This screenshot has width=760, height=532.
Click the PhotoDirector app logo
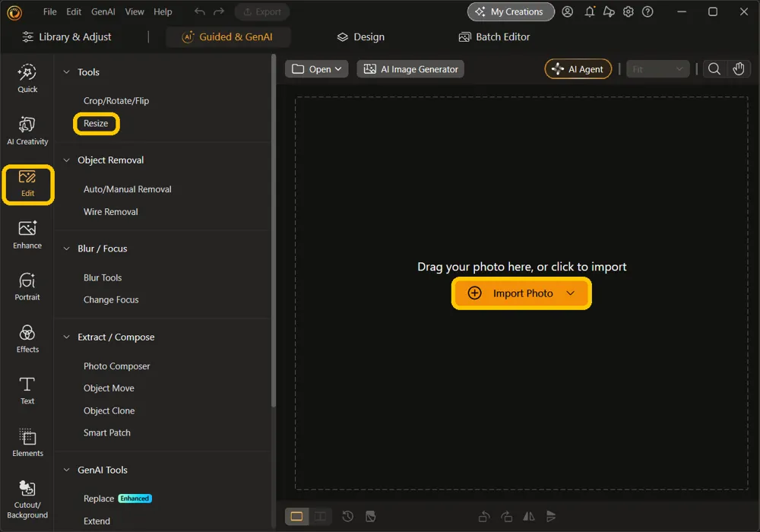[x=14, y=13]
